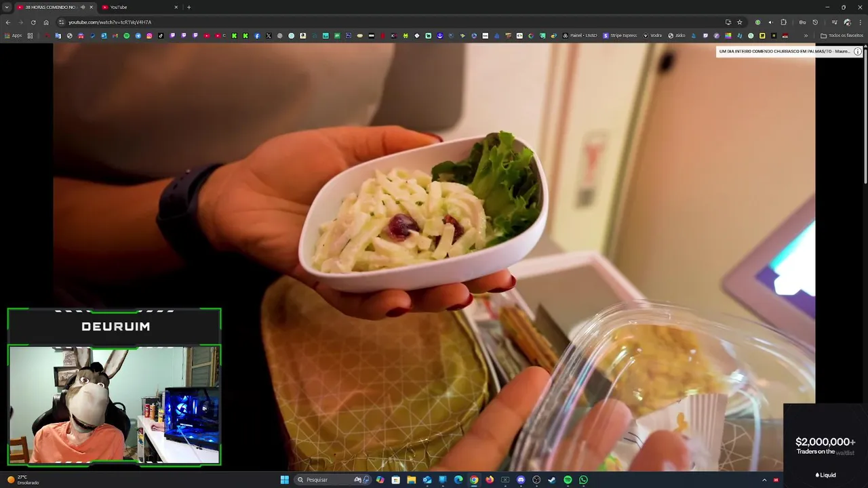Open the Chrome profile avatar
The width and height of the screenshot is (868, 488).
pyautogui.click(x=847, y=22)
